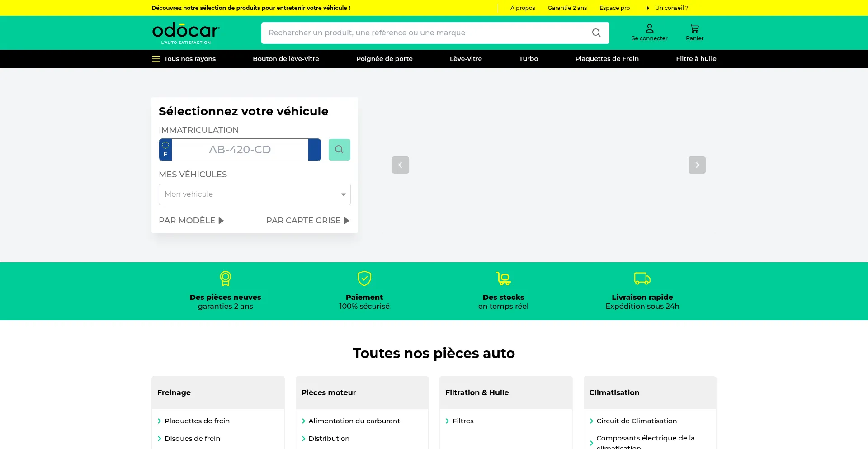Open the Se connecter account icon
868x449 pixels.
(650, 28)
